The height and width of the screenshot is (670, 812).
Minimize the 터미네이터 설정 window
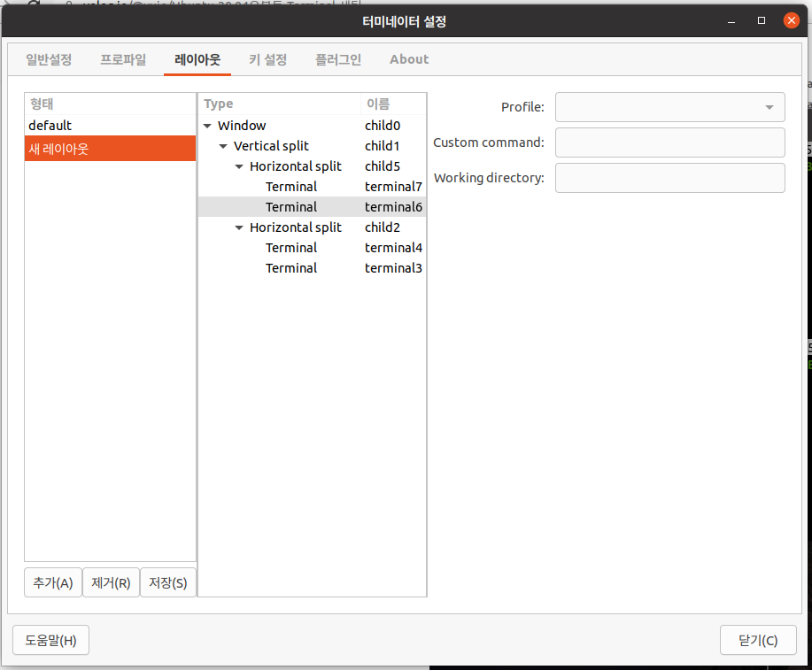(x=731, y=21)
